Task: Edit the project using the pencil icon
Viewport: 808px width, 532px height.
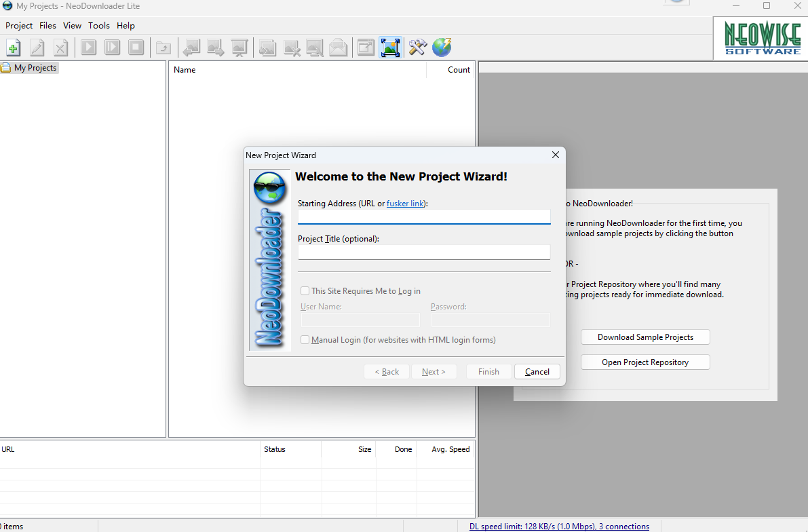Action: 37,47
